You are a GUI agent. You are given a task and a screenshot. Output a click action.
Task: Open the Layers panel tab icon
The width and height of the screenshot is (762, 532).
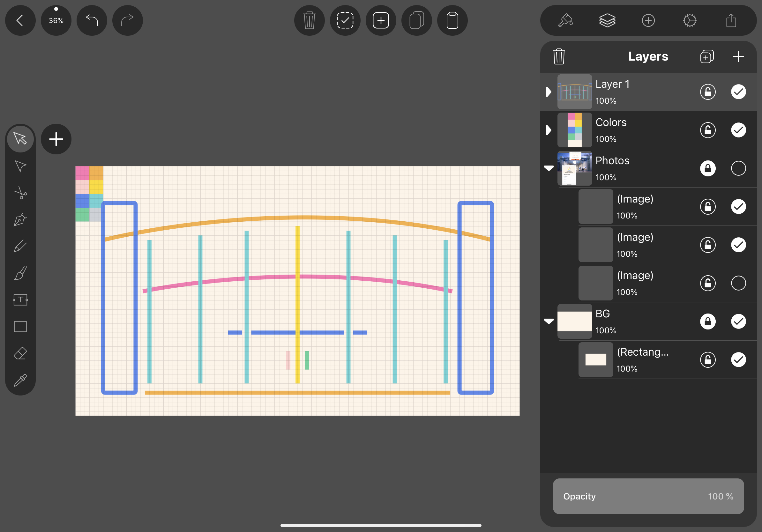(607, 20)
